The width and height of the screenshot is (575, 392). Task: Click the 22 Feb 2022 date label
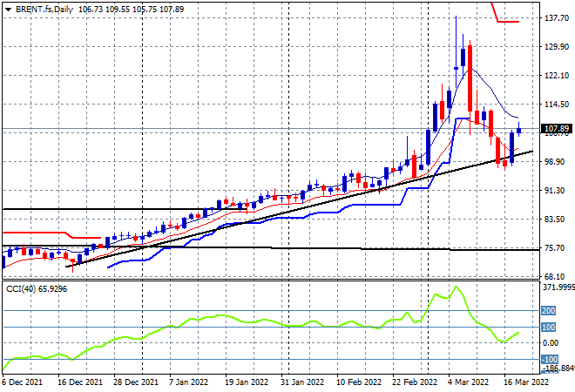pos(414,382)
